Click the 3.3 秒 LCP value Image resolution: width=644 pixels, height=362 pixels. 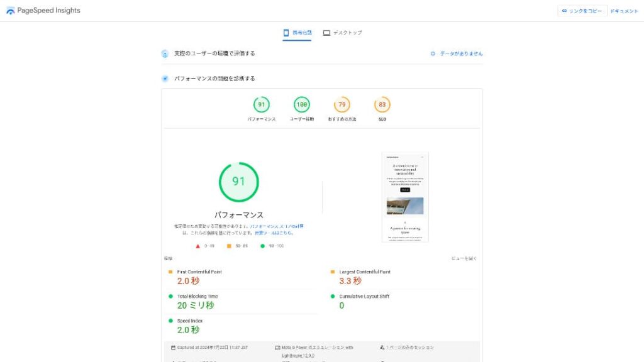[350, 281]
